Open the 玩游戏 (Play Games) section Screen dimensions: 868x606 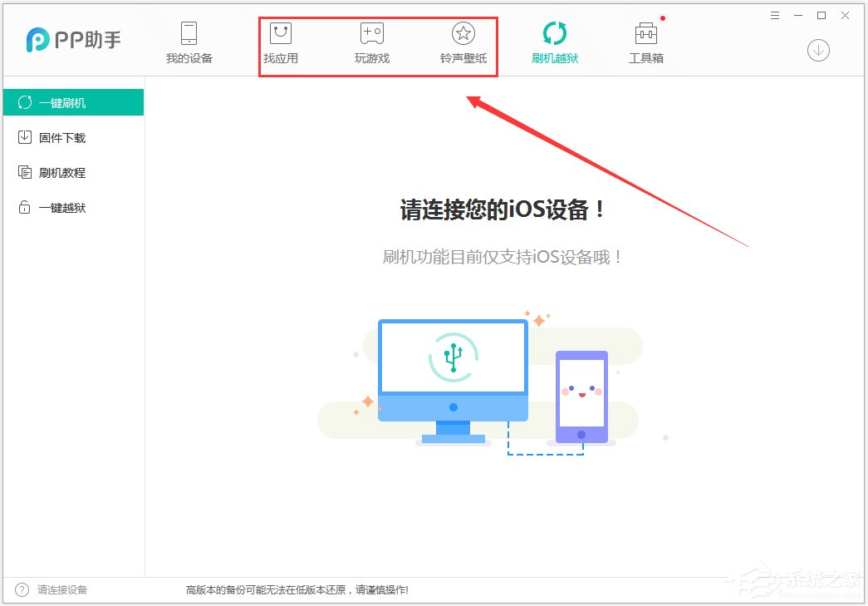371,40
